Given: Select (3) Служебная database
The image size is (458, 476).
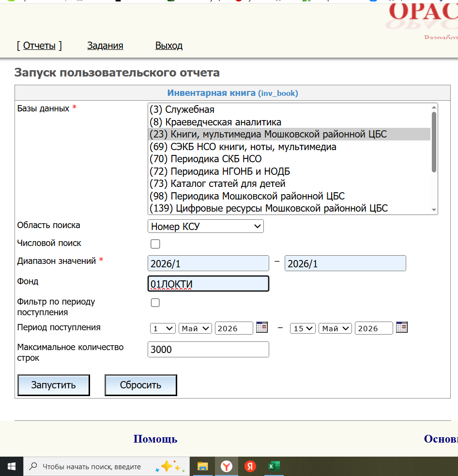Looking at the screenshot, I should 290,109.
